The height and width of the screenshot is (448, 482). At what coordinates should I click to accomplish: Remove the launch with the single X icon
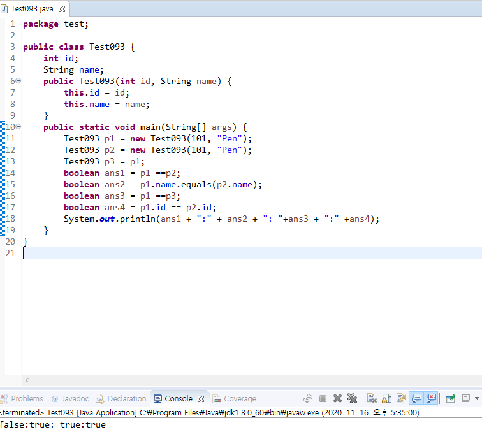pyautogui.click(x=337, y=398)
